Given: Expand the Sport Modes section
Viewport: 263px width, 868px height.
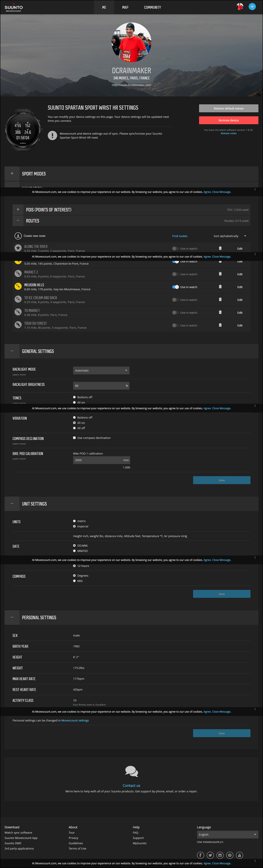Looking at the screenshot, I should (12, 174).
